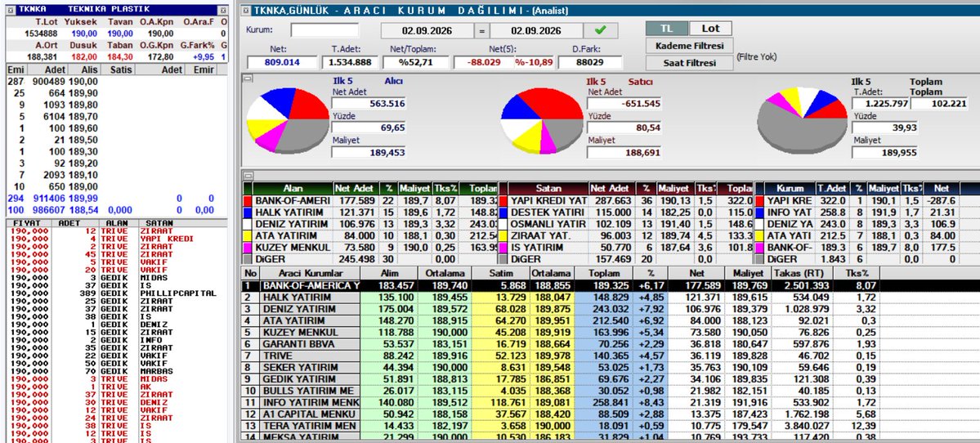Click the blue swatch beside DESTEK YATIRI

[503, 213]
